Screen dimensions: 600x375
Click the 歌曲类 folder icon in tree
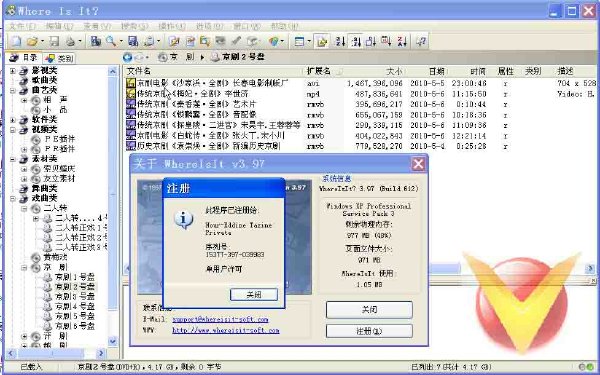pyautogui.click(x=24, y=80)
